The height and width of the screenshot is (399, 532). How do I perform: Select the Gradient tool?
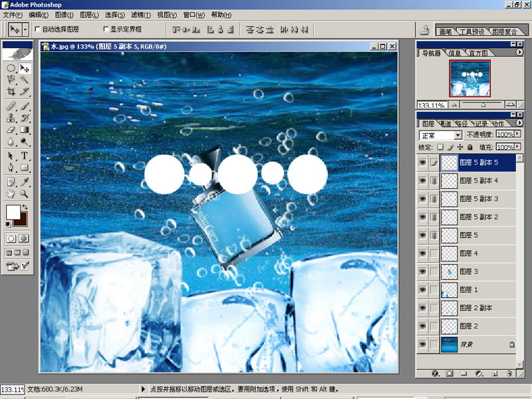coord(24,130)
